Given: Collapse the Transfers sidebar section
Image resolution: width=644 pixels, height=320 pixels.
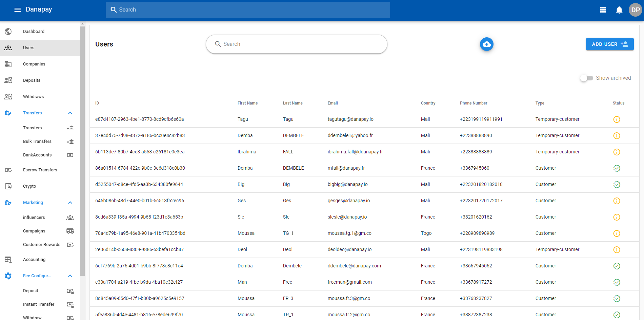Looking at the screenshot, I should (70, 113).
